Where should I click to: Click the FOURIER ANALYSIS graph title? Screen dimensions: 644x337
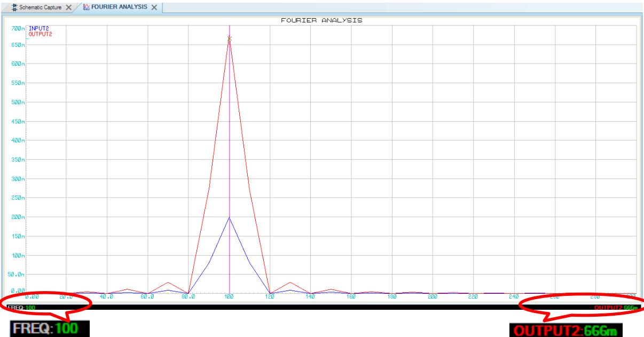pyautogui.click(x=322, y=21)
